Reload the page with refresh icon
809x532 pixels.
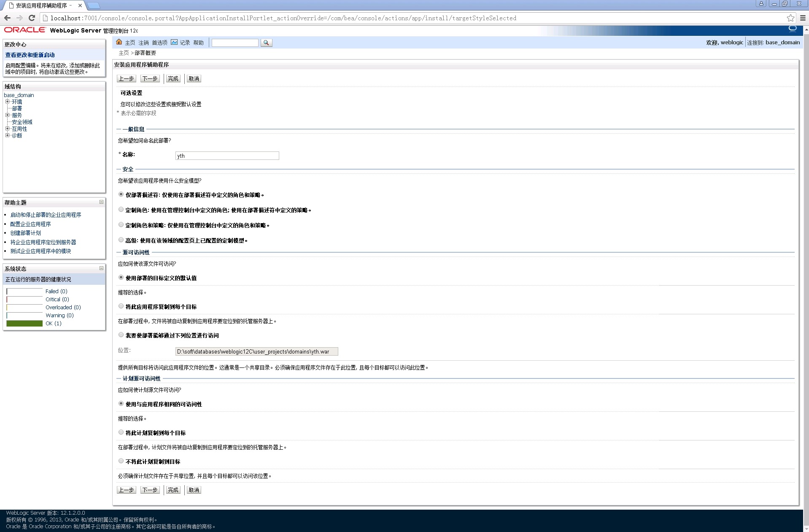pyautogui.click(x=32, y=18)
